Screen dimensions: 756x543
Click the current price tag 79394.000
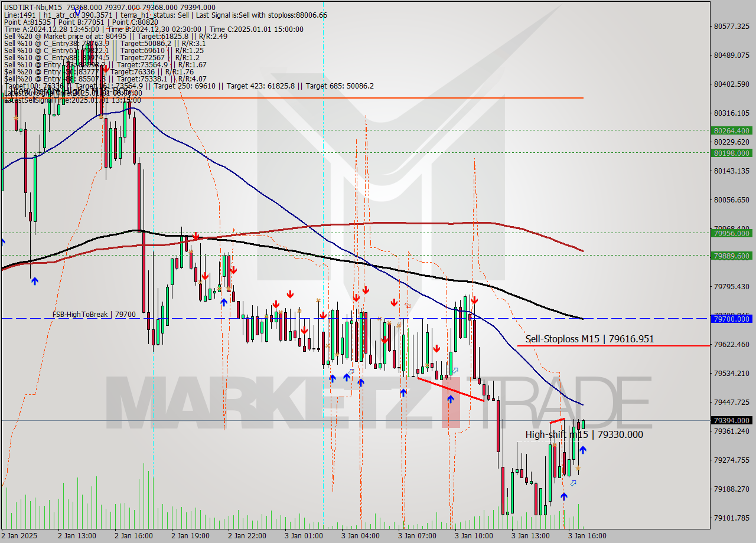732,421
